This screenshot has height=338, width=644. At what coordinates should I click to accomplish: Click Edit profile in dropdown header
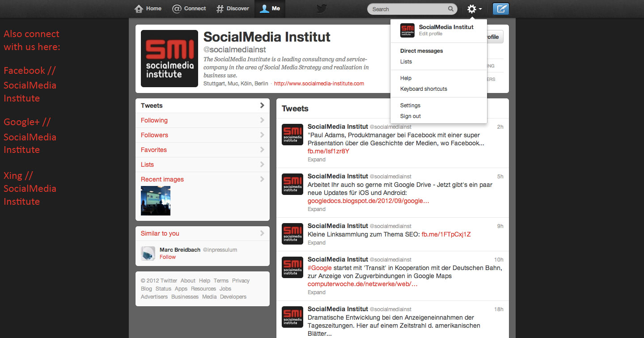click(x=431, y=34)
